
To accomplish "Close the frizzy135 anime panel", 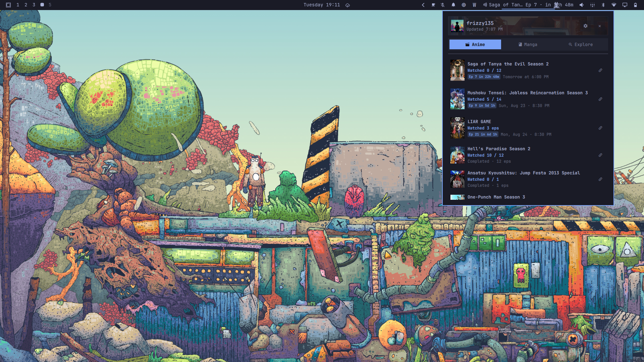I will pos(600,26).
